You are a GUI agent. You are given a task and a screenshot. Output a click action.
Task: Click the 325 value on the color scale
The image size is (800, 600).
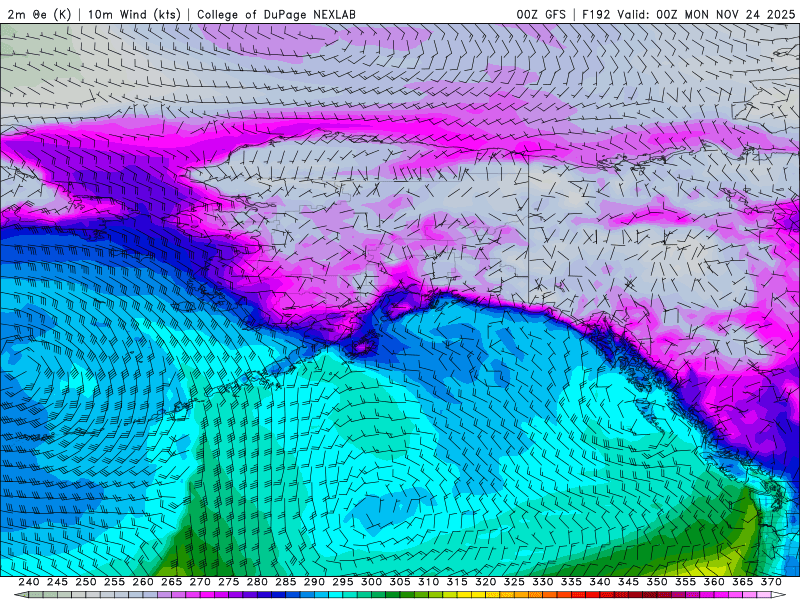pos(514,582)
